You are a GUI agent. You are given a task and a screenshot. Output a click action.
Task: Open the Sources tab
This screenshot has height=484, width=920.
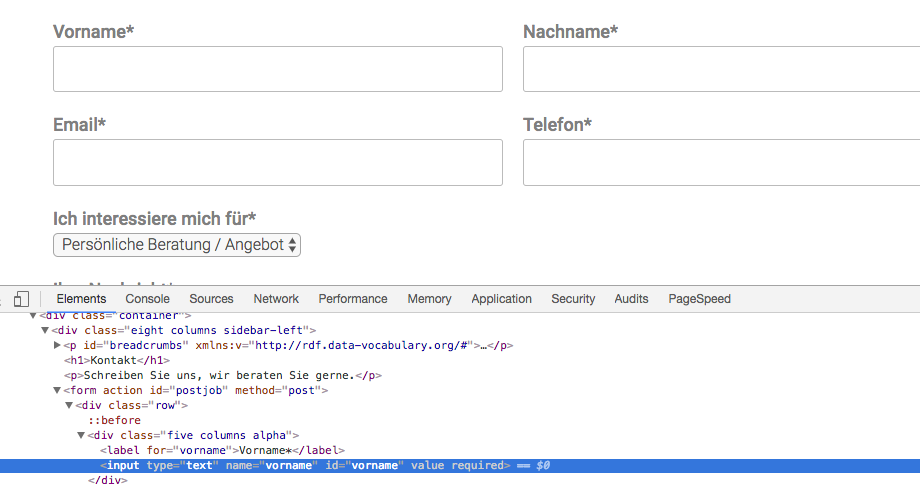pos(211,299)
